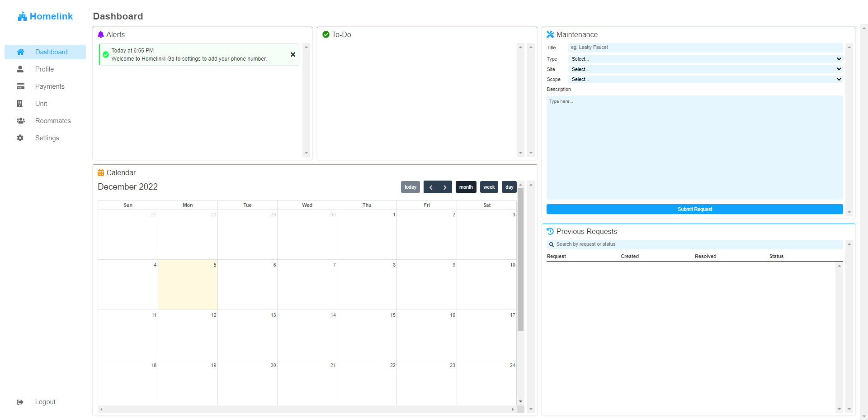Open the Site select dropdown
This screenshot has width=868, height=420.
705,69
